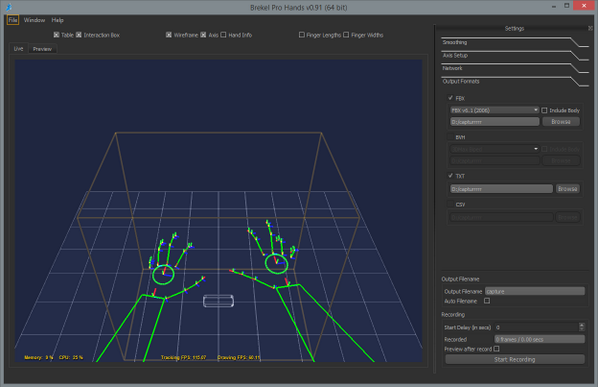Open the Window menu
Image resolution: width=598 pixels, height=387 pixels.
[x=34, y=20]
